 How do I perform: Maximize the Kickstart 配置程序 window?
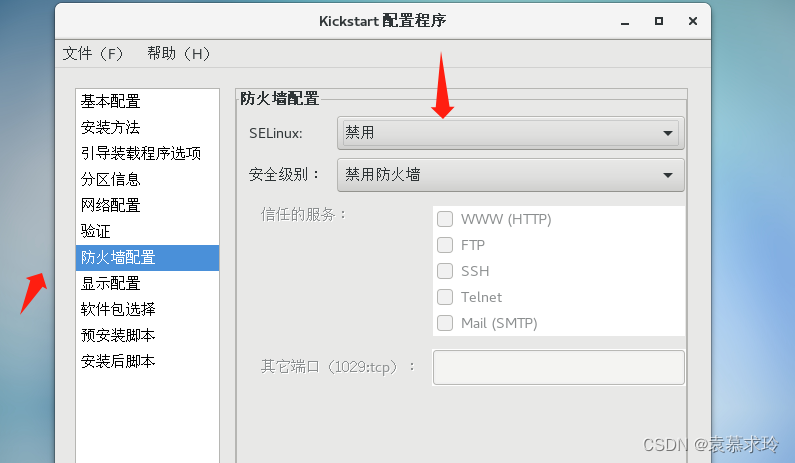(x=659, y=21)
